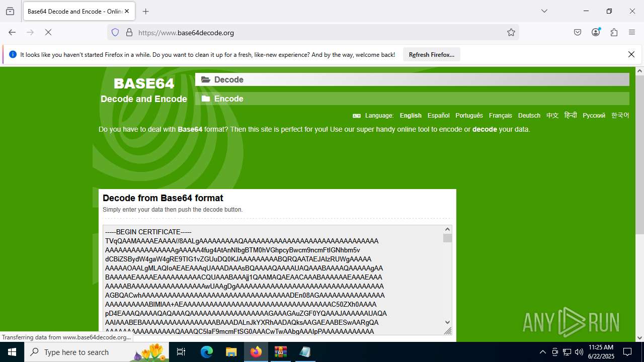
Task: Switch to the Encode tab
Action: tap(412, 99)
